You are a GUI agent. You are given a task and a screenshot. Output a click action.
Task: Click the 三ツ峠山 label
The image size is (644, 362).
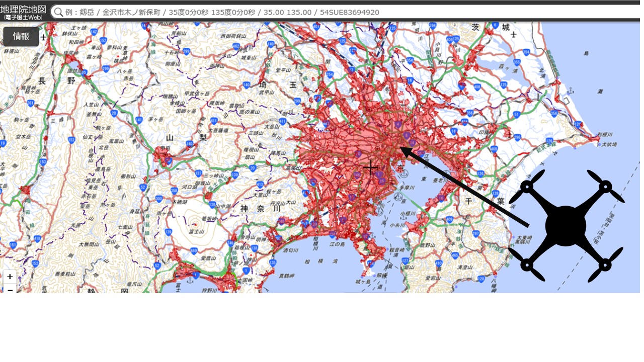[x=214, y=175]
